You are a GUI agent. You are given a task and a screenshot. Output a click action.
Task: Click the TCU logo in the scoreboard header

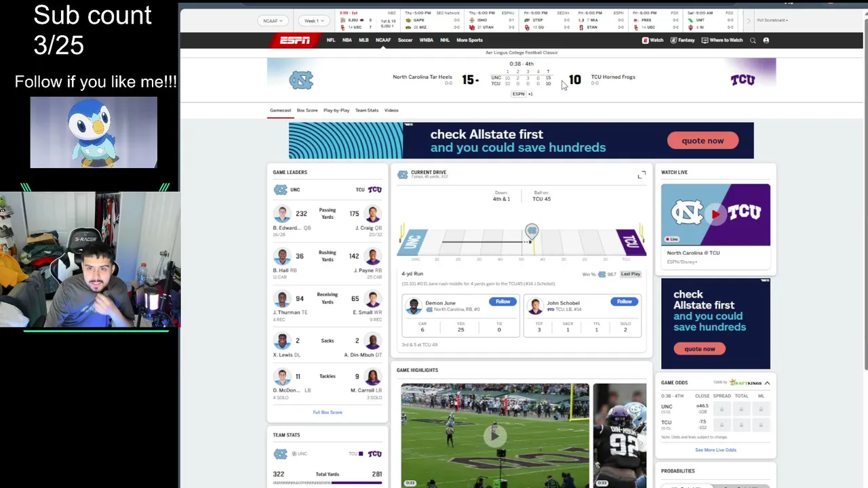pos(743,80)
